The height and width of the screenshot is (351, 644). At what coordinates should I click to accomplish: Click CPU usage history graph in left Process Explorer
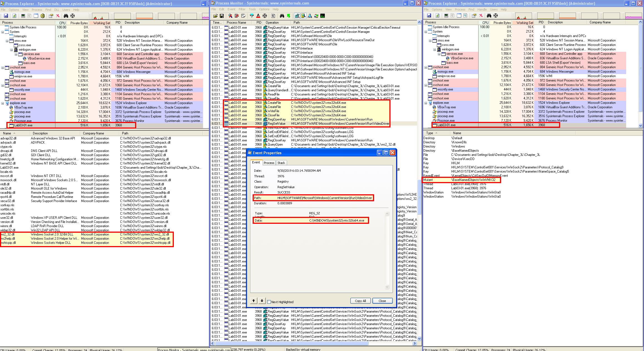pyautogui.click(x=100, y=16)
